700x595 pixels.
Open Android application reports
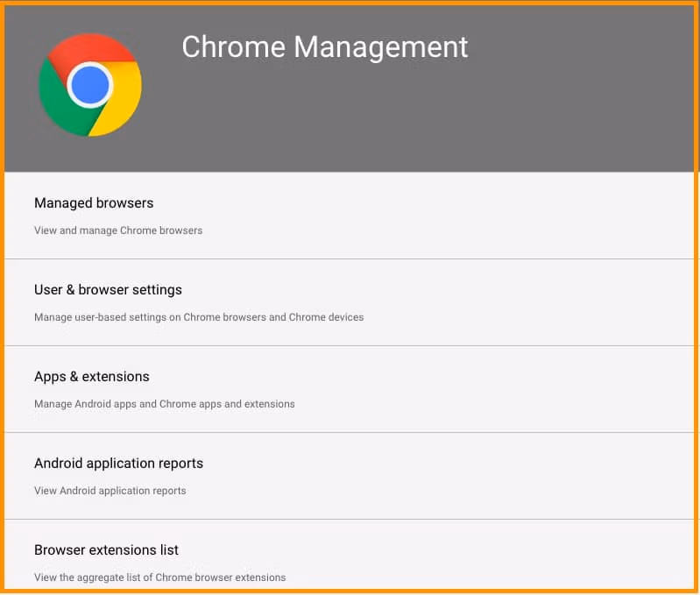click(118, 464)
